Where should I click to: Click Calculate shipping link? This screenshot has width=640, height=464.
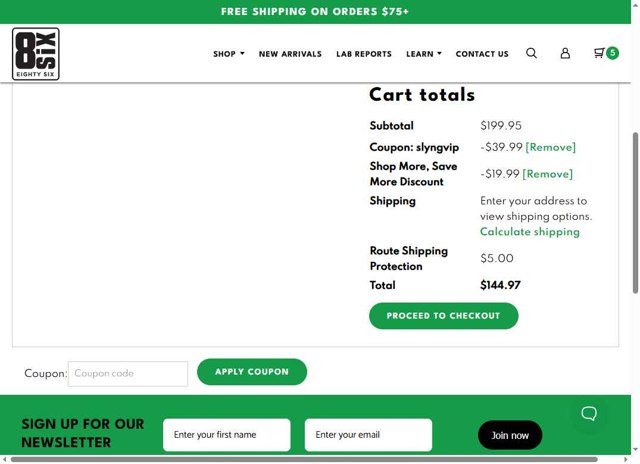click(530, 232)
